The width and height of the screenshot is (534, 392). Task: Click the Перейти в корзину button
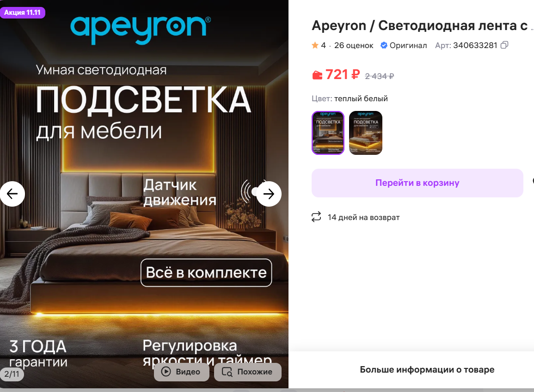tap(417, 183)
